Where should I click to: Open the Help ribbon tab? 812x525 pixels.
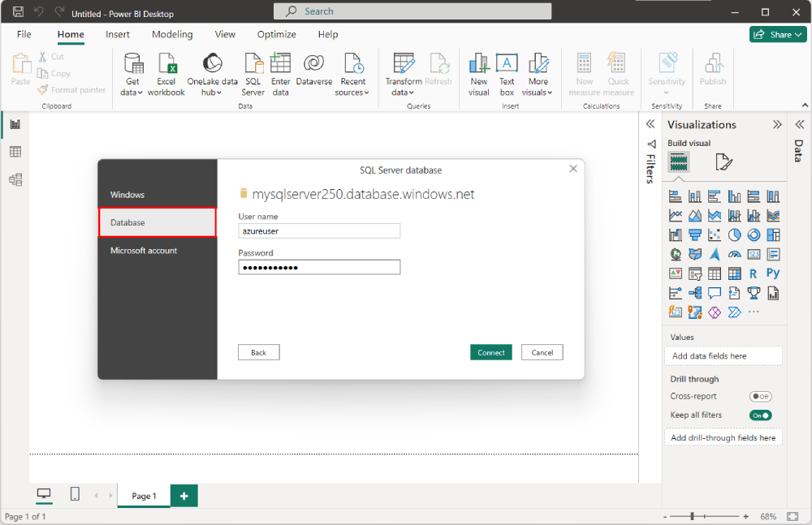click(x=328, y=34)
